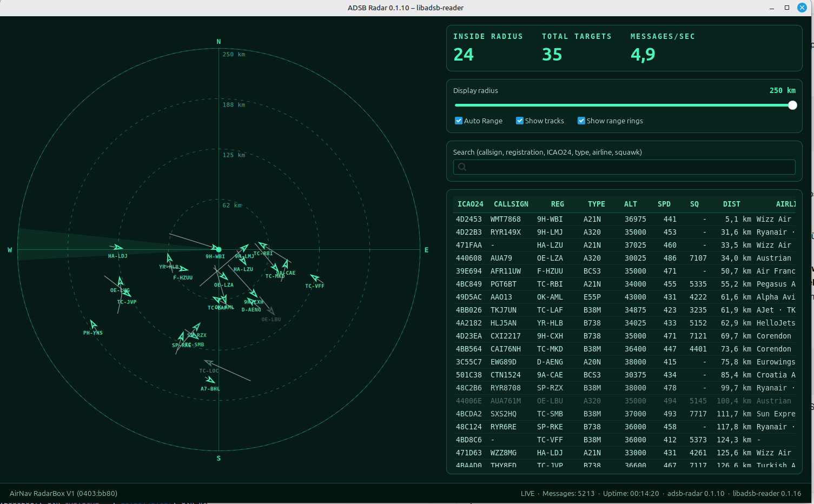Select the HLJ5AN table row
Viewport: 814px width, 504px height.
point(624,323)
